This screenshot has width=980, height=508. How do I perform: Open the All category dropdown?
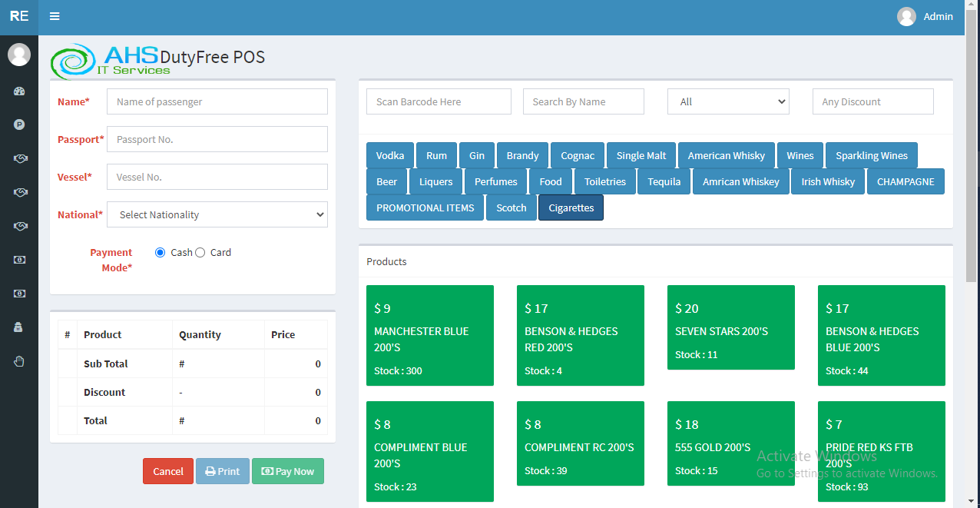729,101
